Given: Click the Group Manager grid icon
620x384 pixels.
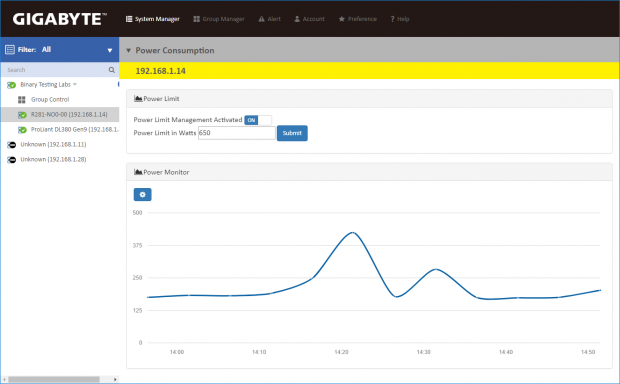Looking at the screenshot, I should click(196, 19).
